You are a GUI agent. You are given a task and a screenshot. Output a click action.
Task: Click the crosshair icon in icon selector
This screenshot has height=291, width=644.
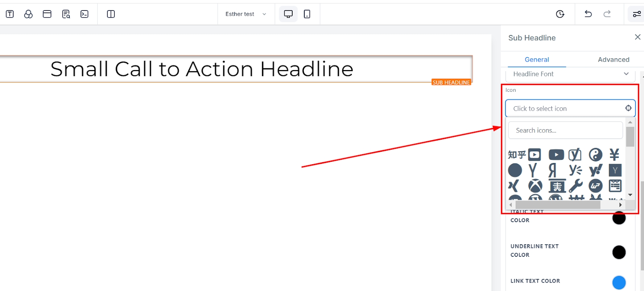pyautogui.click(x=628, y=108)
